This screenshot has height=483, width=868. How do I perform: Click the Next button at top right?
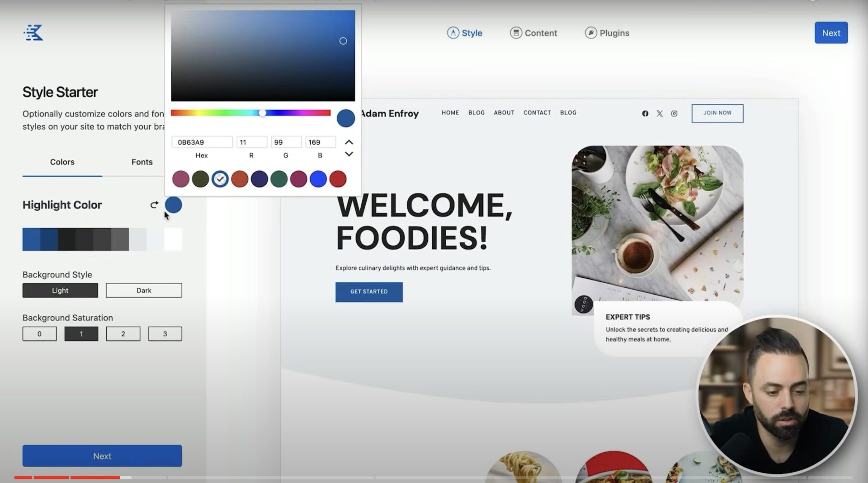831,33
